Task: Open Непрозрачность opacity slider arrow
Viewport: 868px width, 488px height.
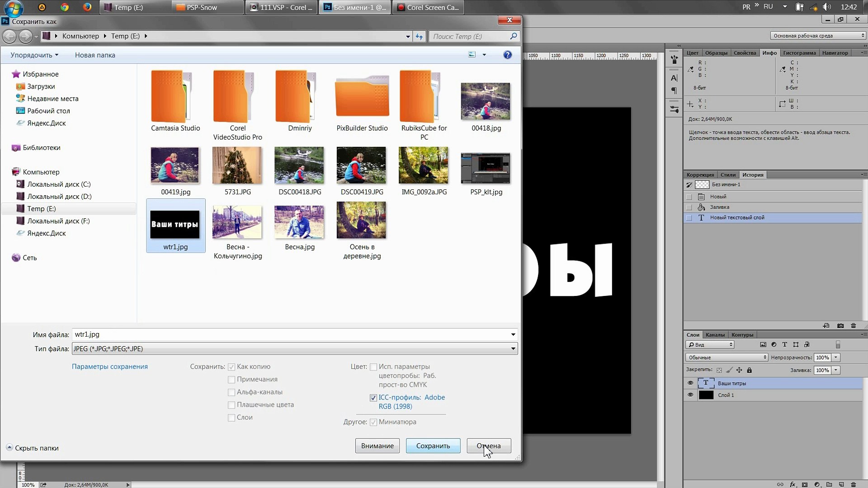Action: (836, 357)
